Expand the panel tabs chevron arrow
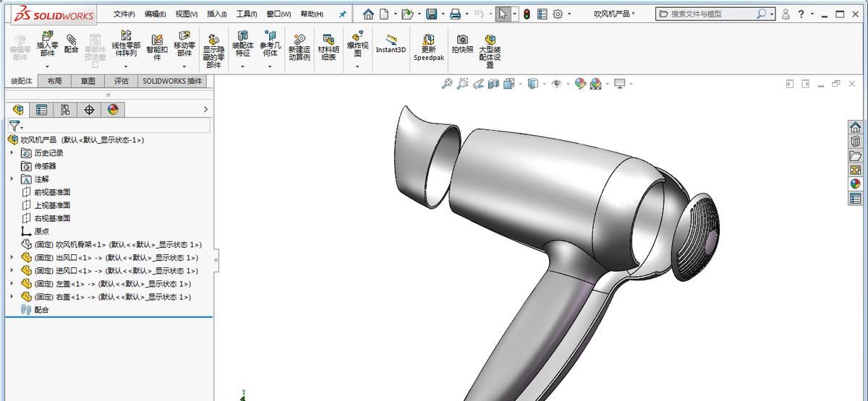This screenshot has width=868, height=401. pos(205,110)
